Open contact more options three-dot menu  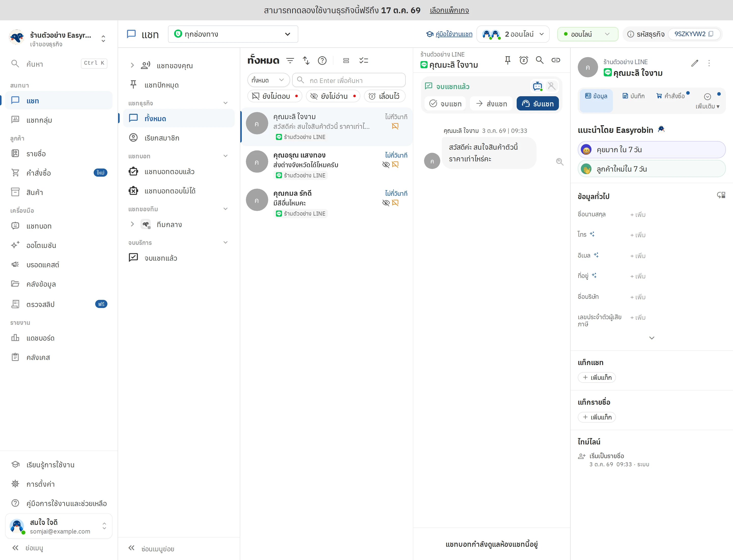coord(709,63)
